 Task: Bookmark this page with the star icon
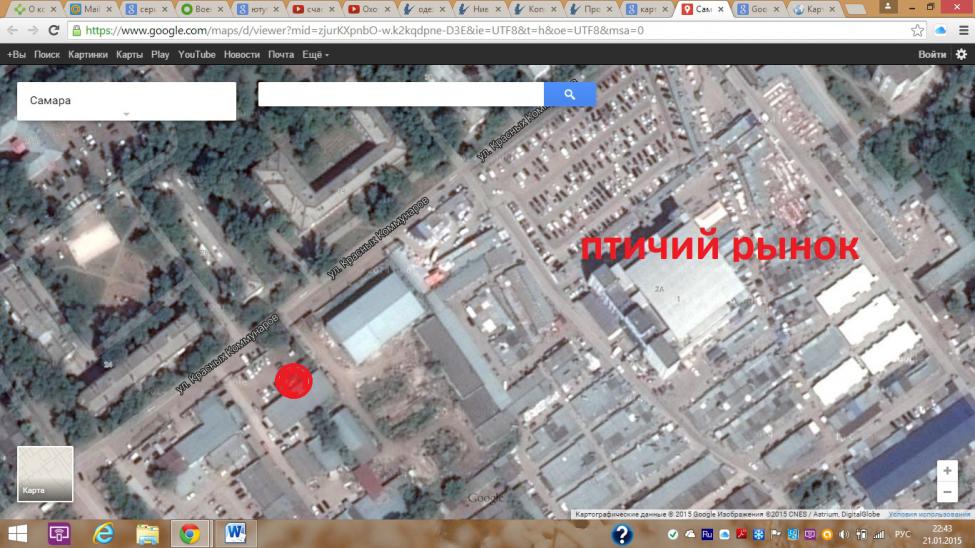click(917, 30)
